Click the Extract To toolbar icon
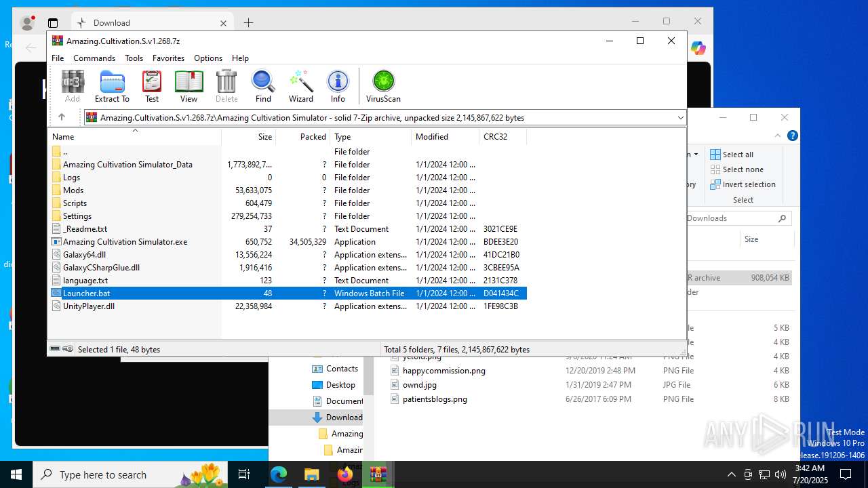Screen dimensions: 868x488 point(112,86)
